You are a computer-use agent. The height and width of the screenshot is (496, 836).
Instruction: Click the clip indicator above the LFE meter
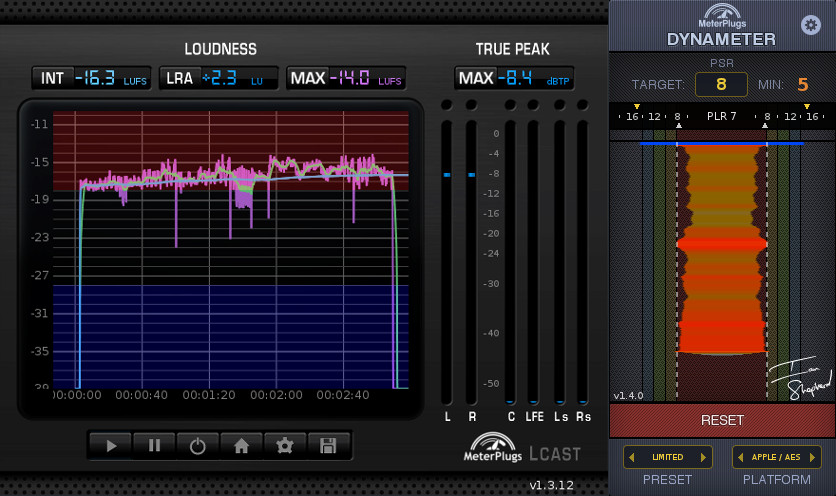533,105
